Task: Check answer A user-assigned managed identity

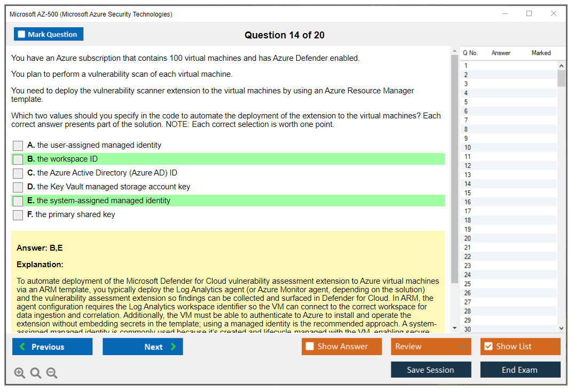Action: tap(18, 146)
